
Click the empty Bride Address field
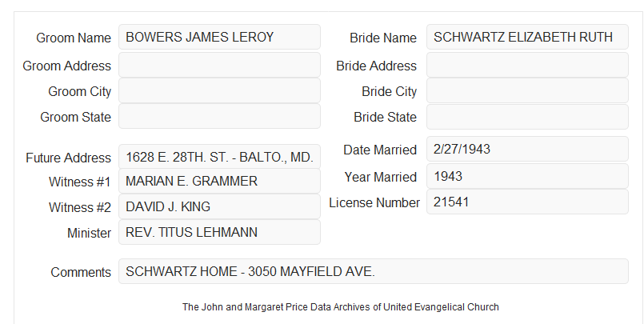[527, 65]
